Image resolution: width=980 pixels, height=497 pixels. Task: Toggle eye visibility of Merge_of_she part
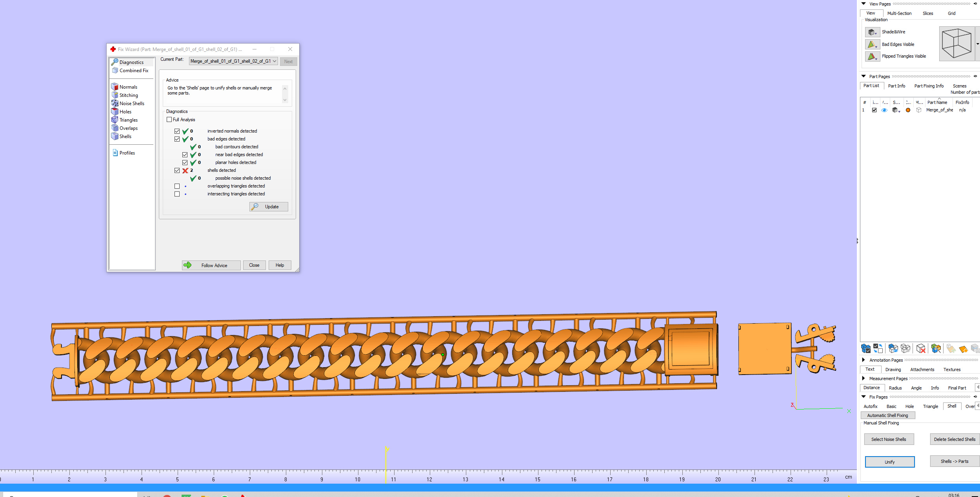[884, 110]
